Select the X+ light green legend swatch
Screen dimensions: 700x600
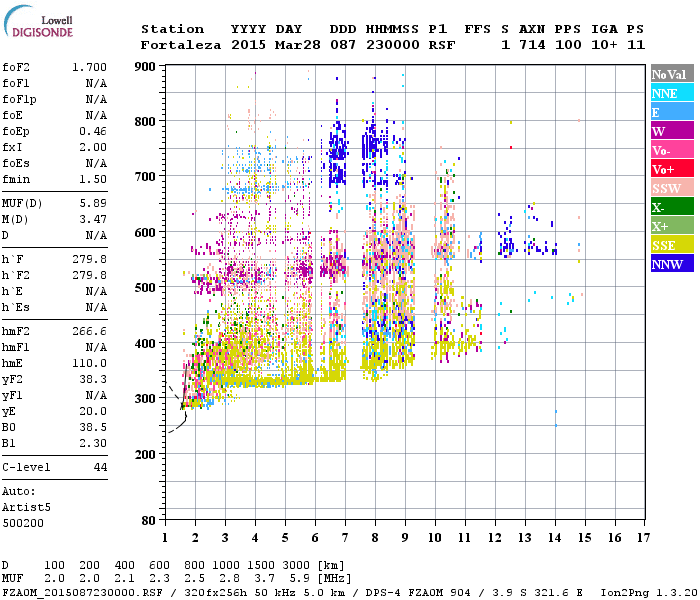(672, 226)
